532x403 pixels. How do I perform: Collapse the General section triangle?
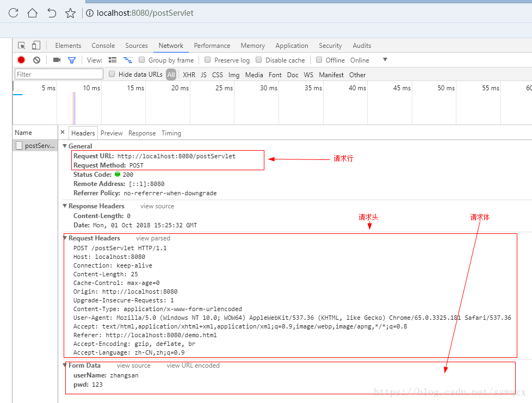pyautogui.click(x=65, y=146)
